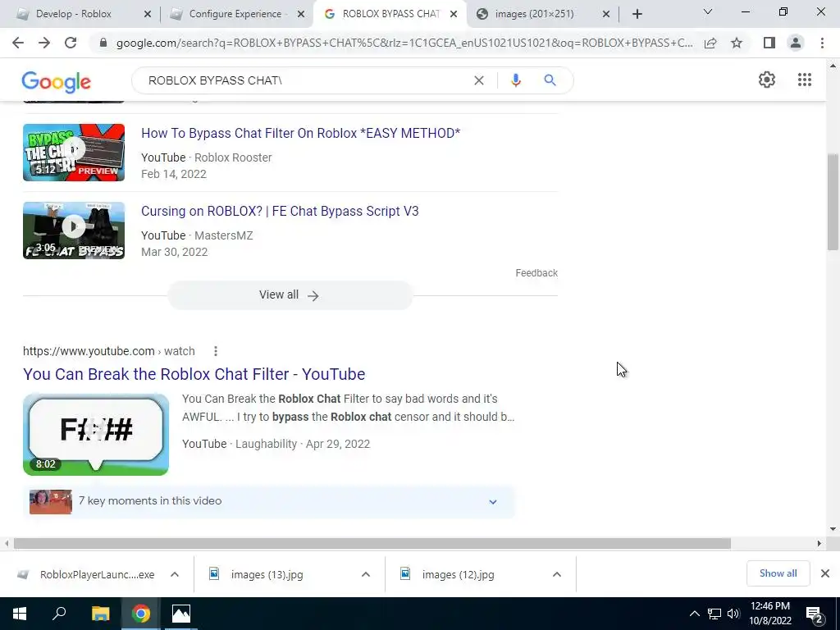Image resolution: width=840 pixels, height=630 pixels.
Task: Click the blue magnifier search icon
Action: (550, 80)
